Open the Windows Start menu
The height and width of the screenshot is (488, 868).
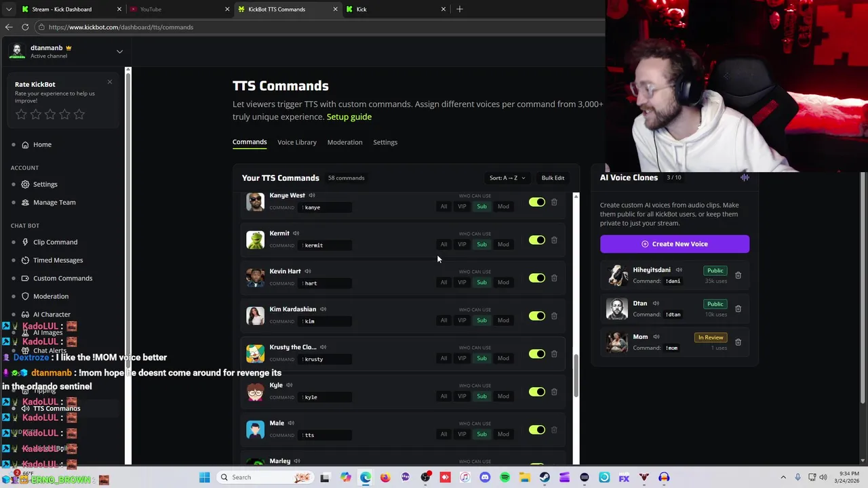(x=204, y=477)
